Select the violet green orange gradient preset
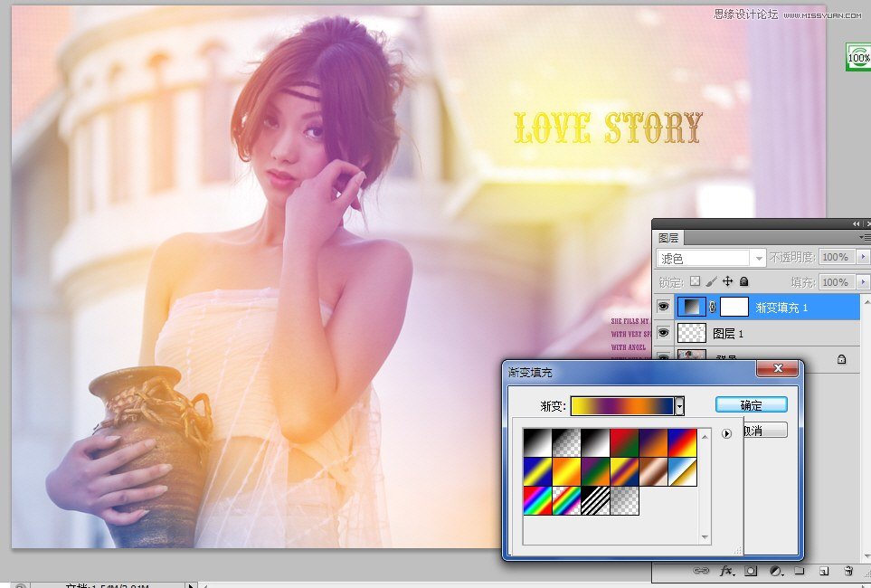This screenshot has width=871, height=588. (x=595, y=472)
